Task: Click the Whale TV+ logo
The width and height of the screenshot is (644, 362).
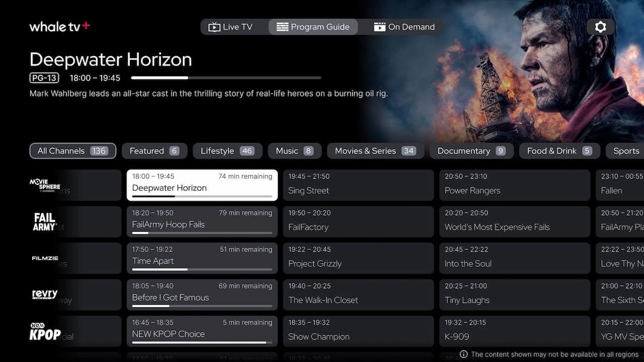Action: pyautogui.click(x=59, y=27)
